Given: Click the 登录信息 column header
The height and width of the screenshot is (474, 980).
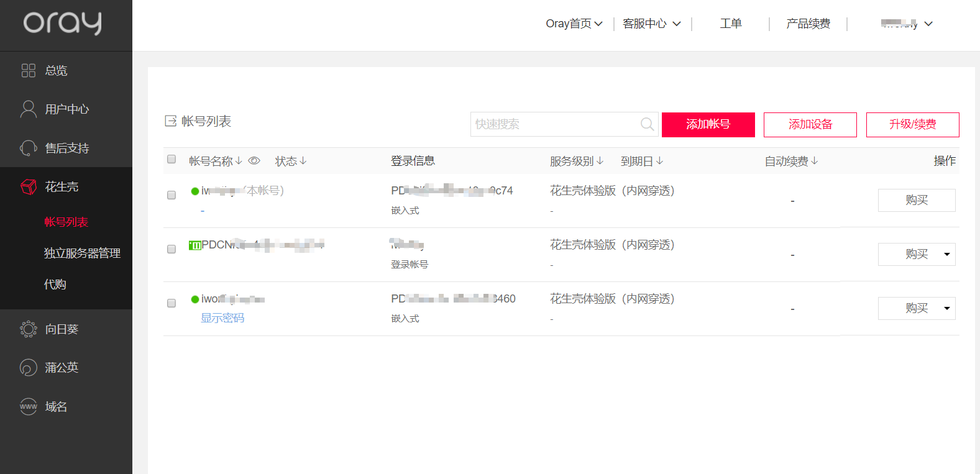Looking at the screenshot, I should tap(413, 161).
